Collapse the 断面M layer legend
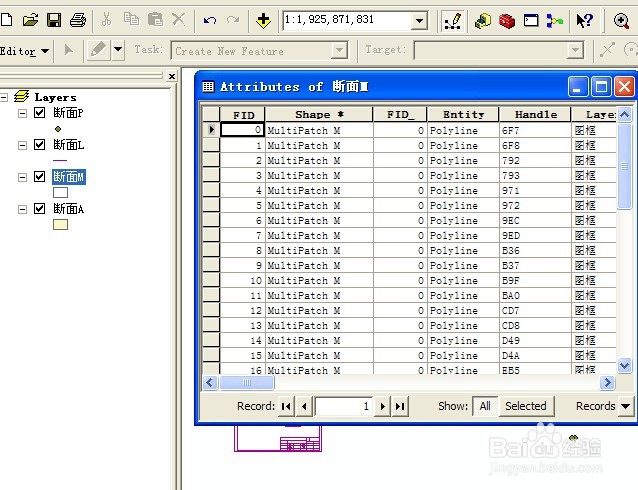Viewport: 638px width, 490px height. point(22,177)
